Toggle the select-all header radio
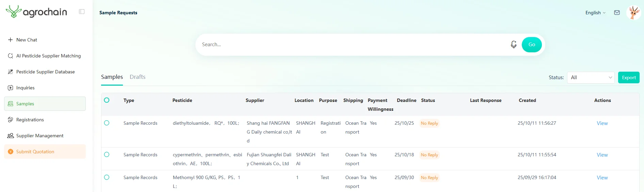The image size is (644, 192). (107, 100)
